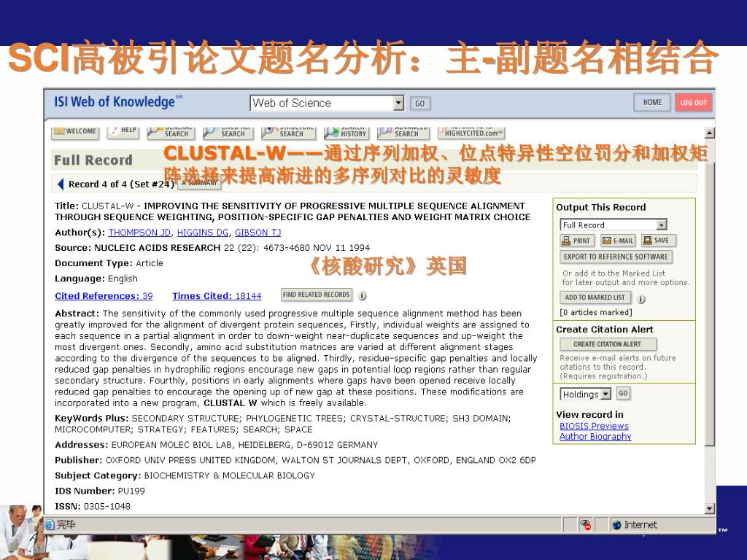Open author GIBSON TJ link

click(258, 233)
